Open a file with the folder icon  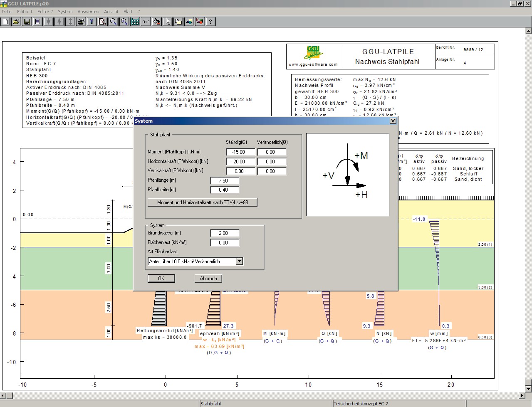point(16,22)
